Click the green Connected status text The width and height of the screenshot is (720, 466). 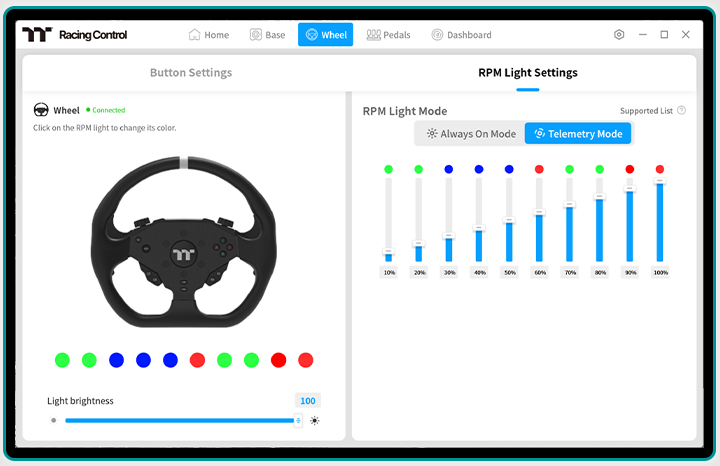coord(108,110)
